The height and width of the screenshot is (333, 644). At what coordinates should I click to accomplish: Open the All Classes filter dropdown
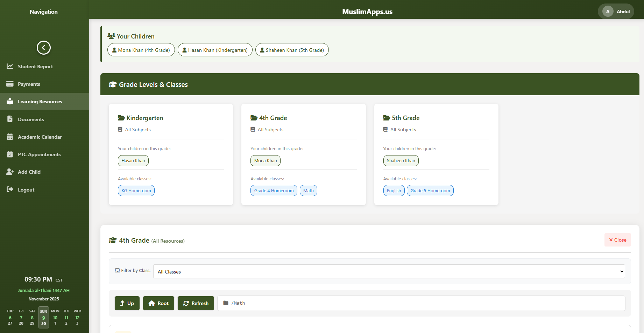[x=389, y=271]
